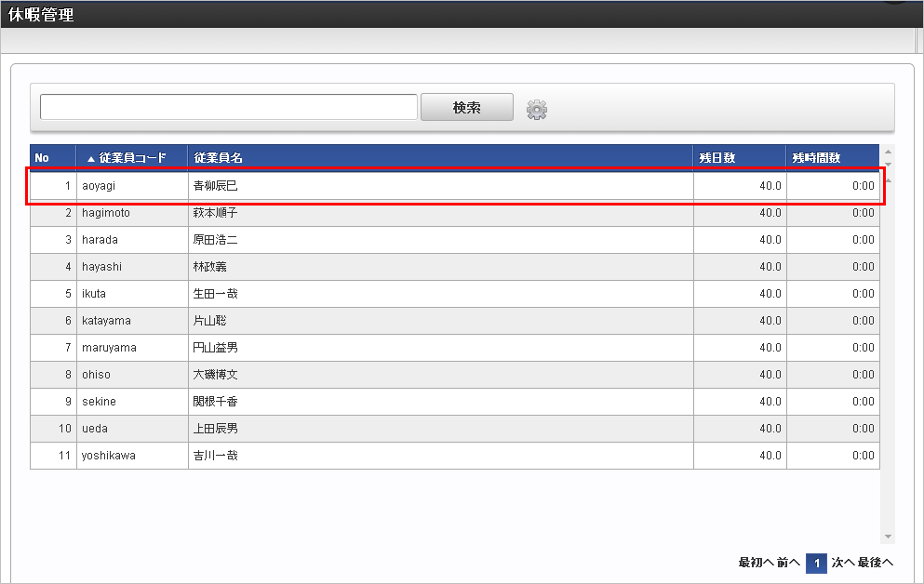Select employee code sekine cell
The height and width of the screenshot is (584, 924).
click(x=132, y=402)
